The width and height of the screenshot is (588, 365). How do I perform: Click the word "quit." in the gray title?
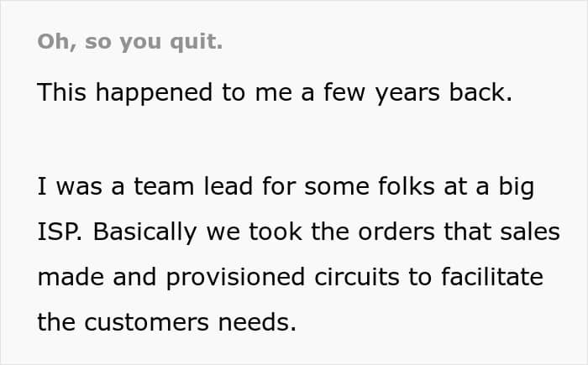tap(196, 42)
